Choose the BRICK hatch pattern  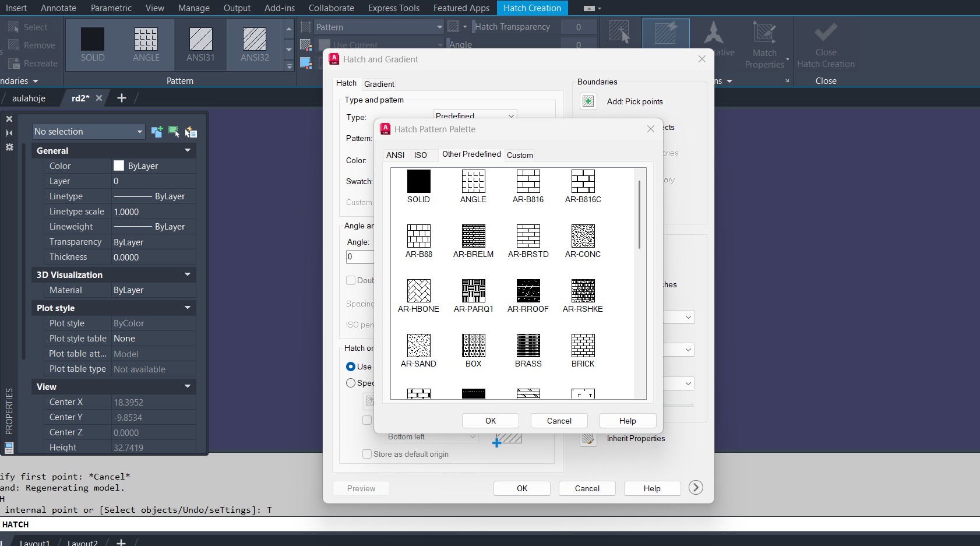(x=583, y=346)
